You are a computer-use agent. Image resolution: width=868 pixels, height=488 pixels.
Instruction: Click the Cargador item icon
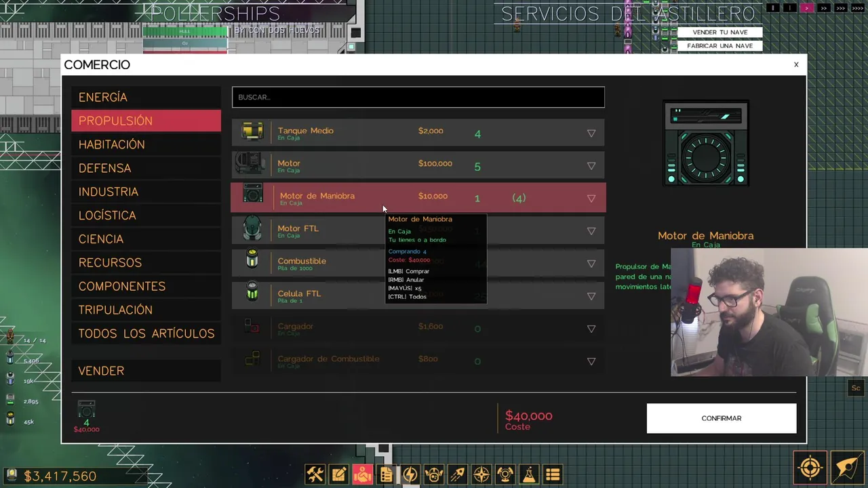tap(252, 327)
